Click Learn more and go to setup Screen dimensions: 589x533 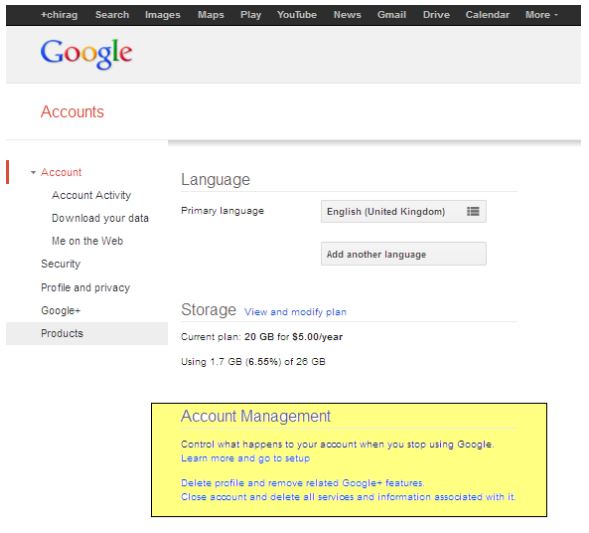click(x=245, y=459)
